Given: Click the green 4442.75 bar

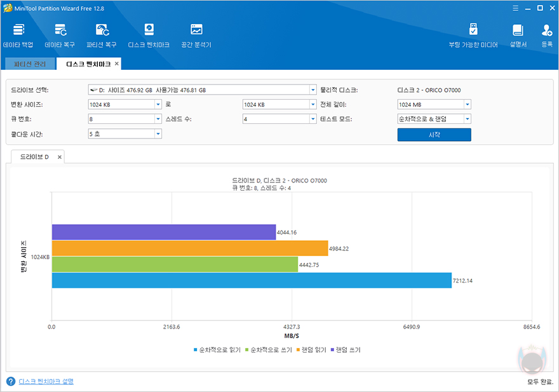Looking at the screenshot, I should pos(175,264).
